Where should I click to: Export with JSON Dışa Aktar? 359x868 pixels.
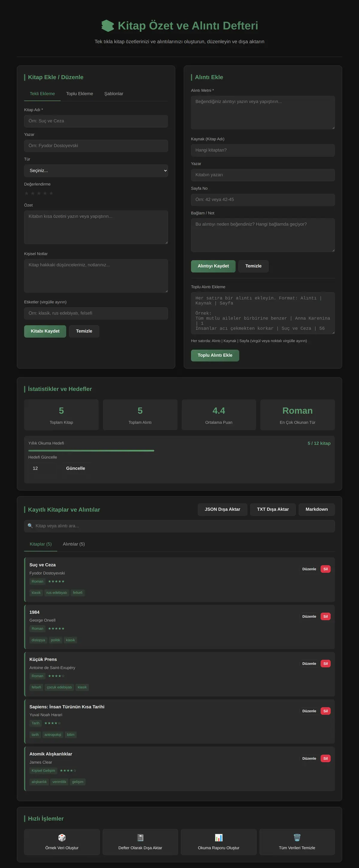tap(222, 509)
